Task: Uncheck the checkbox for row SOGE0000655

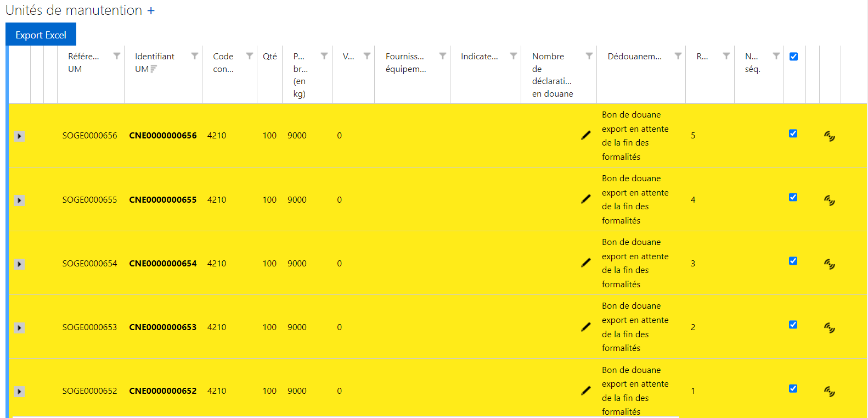Action: coord(793,197)
